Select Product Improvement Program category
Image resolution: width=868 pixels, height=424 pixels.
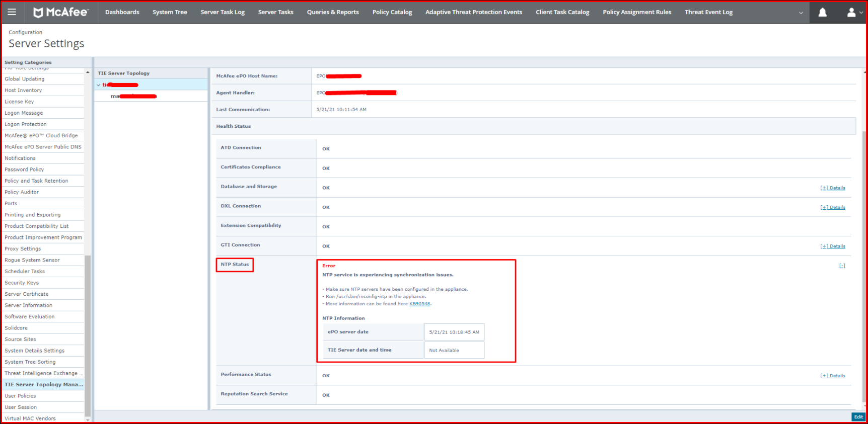(43, 237)
